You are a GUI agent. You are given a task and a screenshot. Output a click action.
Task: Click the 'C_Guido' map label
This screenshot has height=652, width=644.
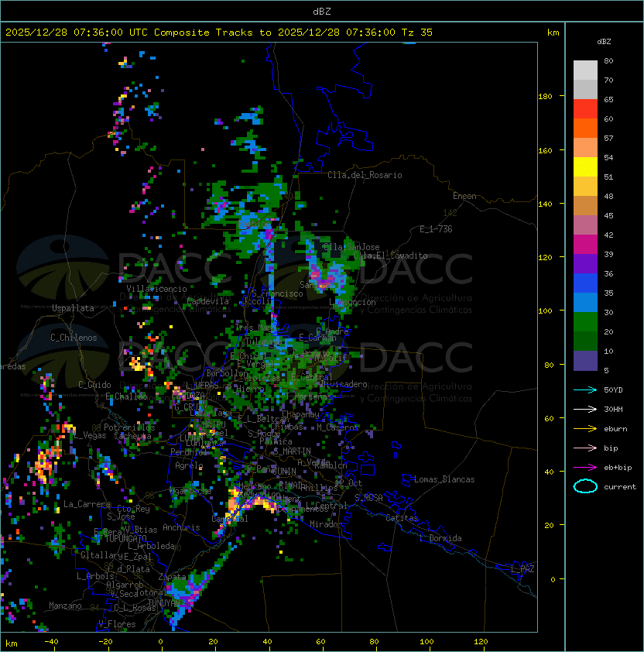pyautogui.click(x=94, y=385)
